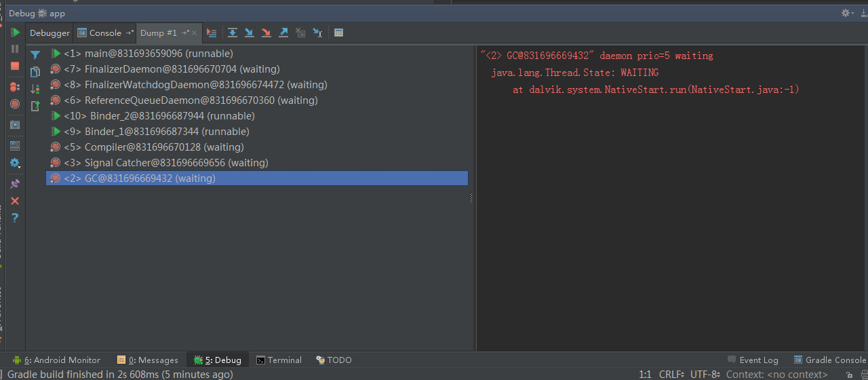Toggle Mute Breakpoints icon

pos(15,104)
